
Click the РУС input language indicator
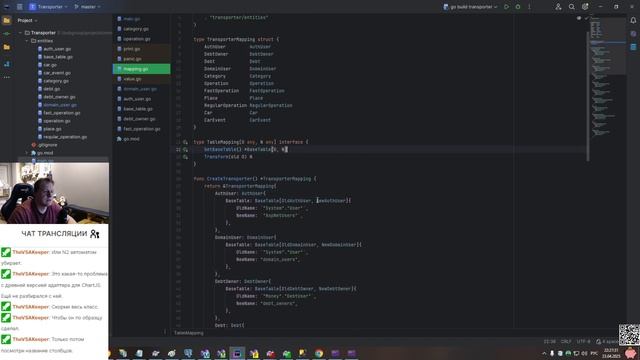(x=594, y=353)
